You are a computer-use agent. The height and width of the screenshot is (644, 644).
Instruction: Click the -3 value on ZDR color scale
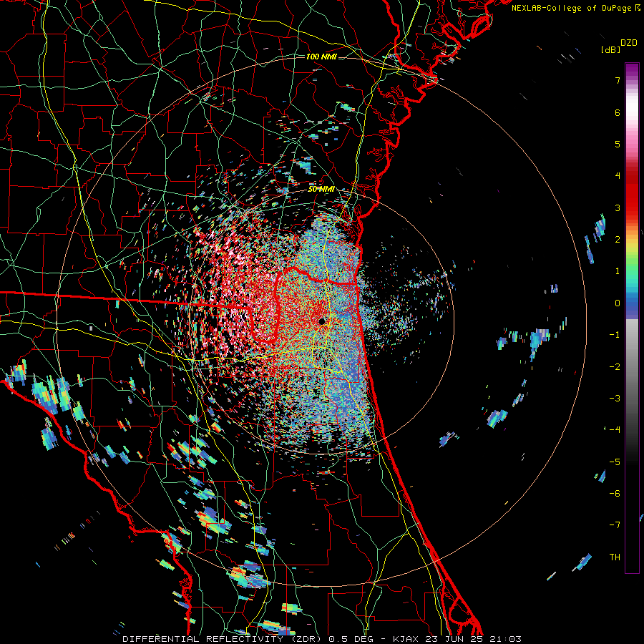tap(615, 399)
